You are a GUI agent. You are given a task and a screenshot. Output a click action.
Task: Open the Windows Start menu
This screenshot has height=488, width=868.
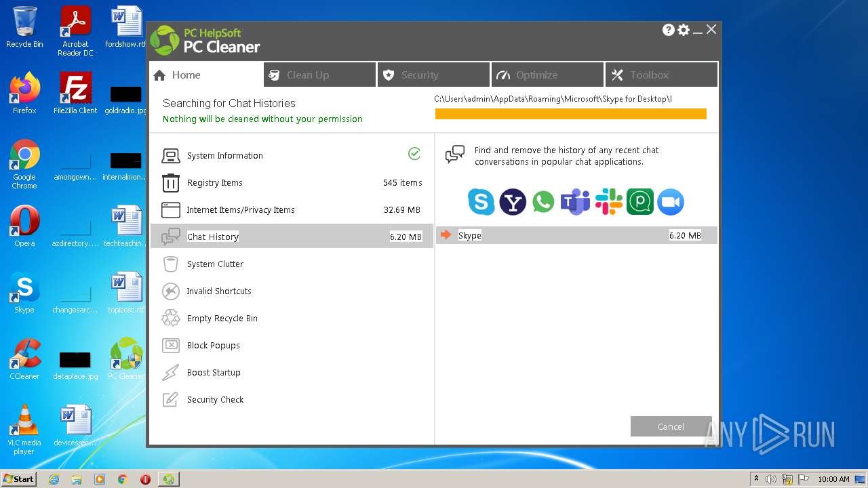(x=18, y=479)
